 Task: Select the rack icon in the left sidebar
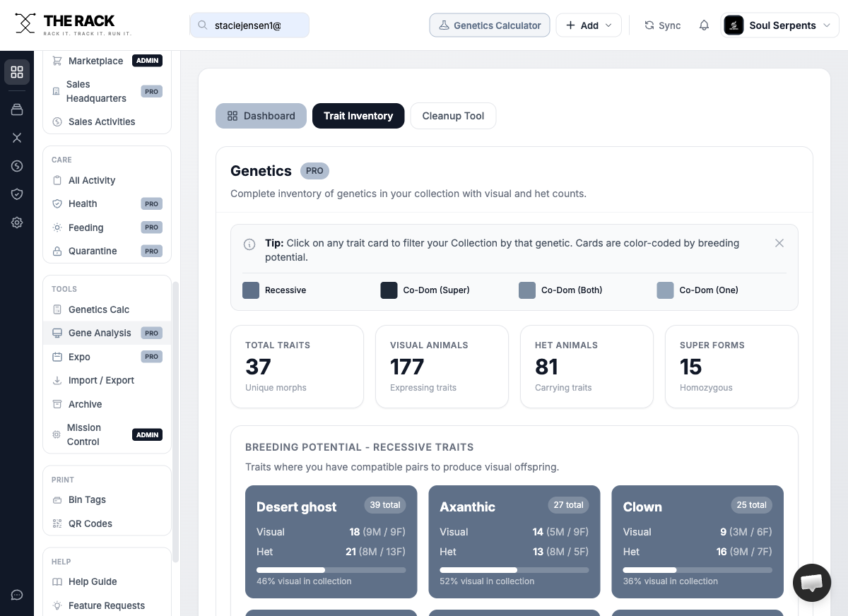tap(17, 109)
